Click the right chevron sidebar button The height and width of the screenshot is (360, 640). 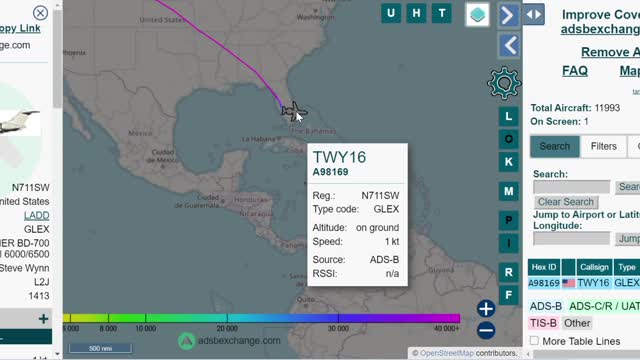(x=508, y=16)
